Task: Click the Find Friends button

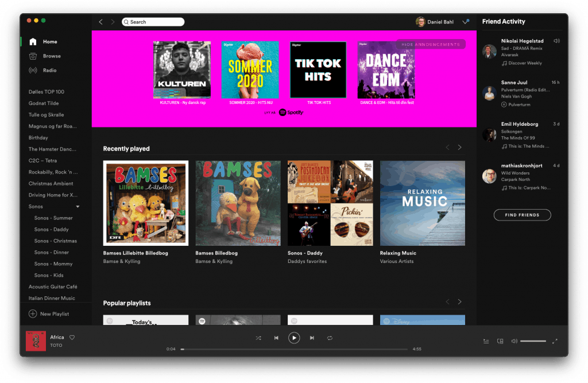Action: click(522, 215)
